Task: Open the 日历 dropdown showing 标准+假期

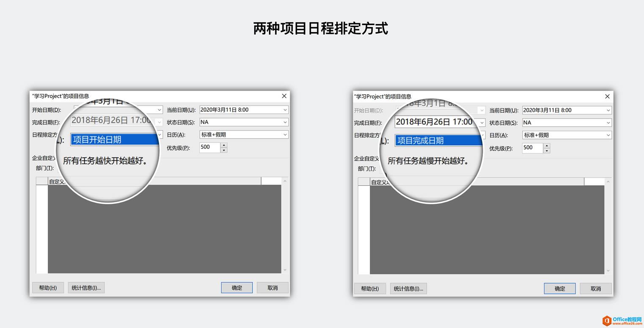Action: 284,135
